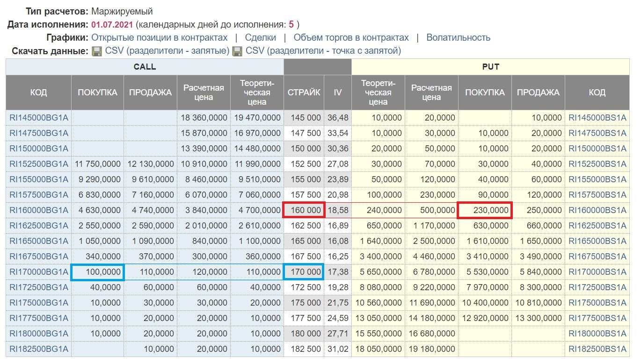
Task: Open call option RI182500BG1A
Action: [x=39, y=349]
